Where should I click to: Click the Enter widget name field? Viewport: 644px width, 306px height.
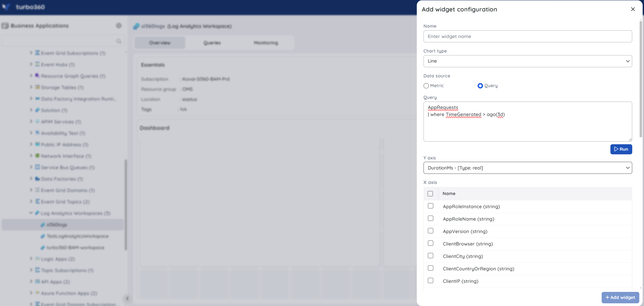pos(528,36)
